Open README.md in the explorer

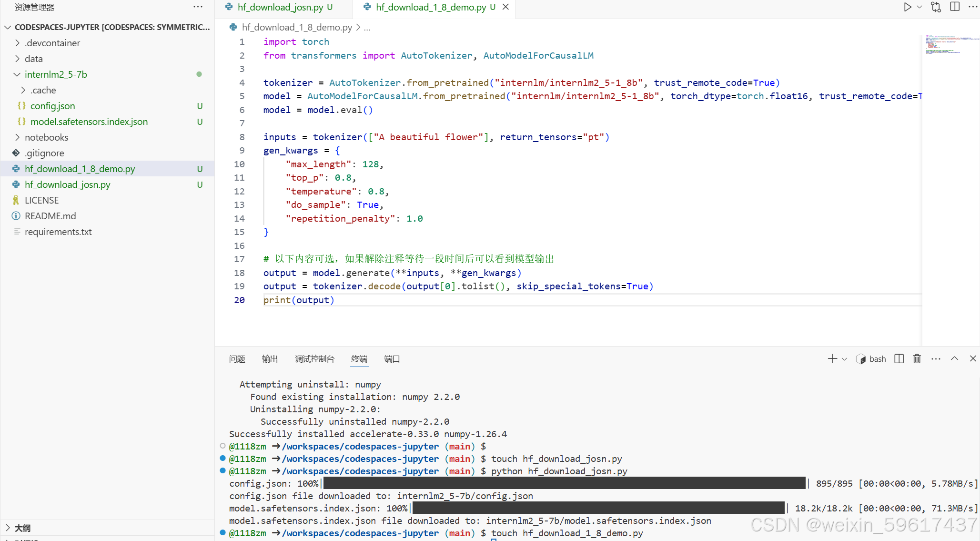(50, 216)
